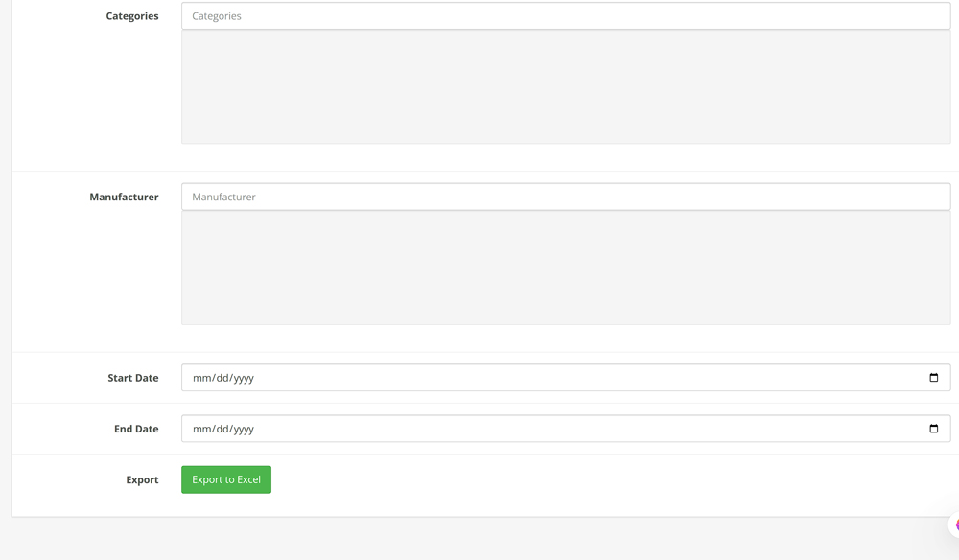Open the End Date calendar picker icon
The height and width of the screenshot is (560, 959).
click(x=933, y=429)
